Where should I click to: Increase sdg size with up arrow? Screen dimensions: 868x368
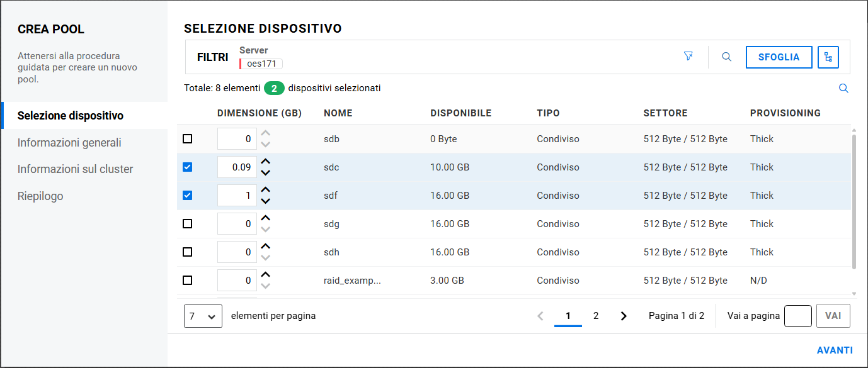[x=266, y=218]
